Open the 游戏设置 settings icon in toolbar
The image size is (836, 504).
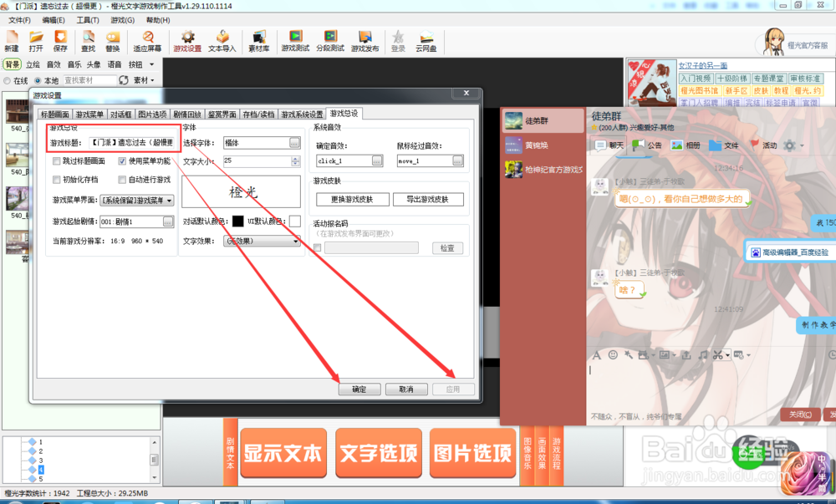click(186, 40)
